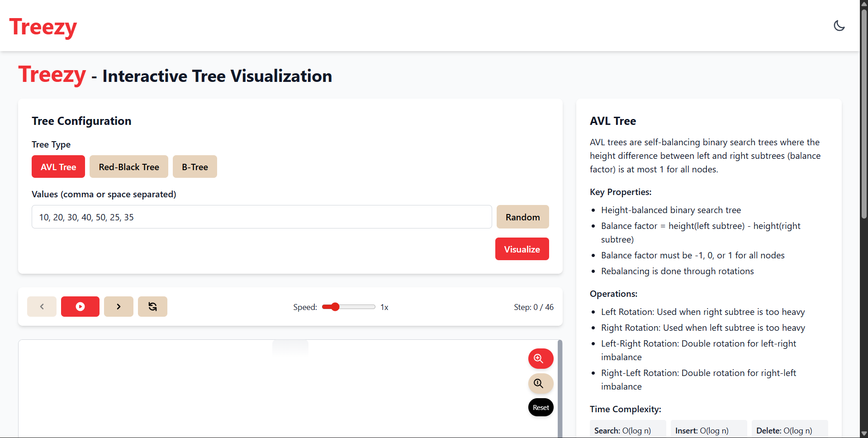Go to the previous step with the left chevron
The height and width of the screenshot is (438, 868).
pos(42,307)
